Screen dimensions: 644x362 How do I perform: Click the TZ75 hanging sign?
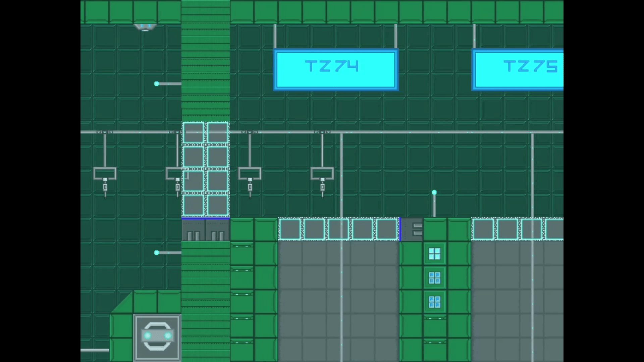pyautogui.click(x=518, y=69)
